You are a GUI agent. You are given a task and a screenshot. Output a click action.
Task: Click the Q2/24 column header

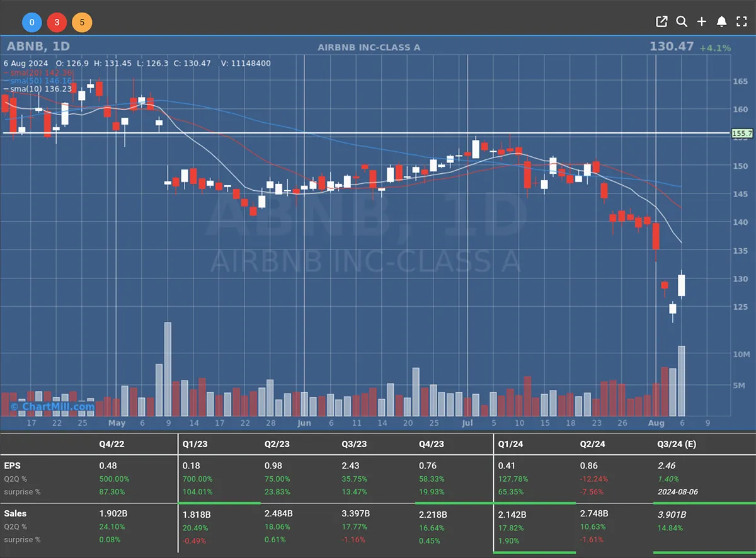click(x=592, y=444)
